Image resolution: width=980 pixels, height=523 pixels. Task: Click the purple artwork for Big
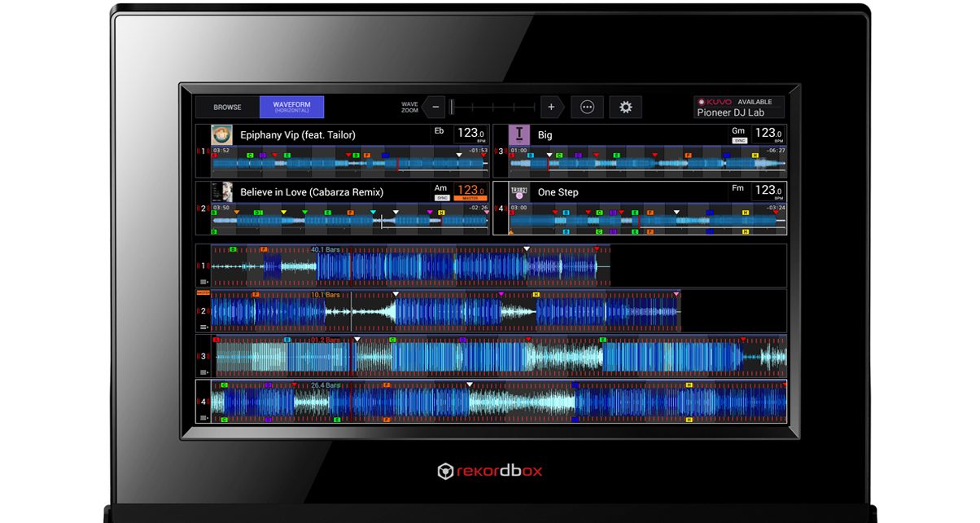519,134
